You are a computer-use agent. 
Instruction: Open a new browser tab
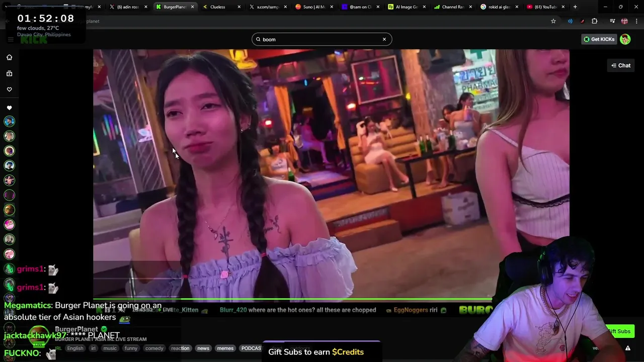pyautogui.click(x=575, y=7)
